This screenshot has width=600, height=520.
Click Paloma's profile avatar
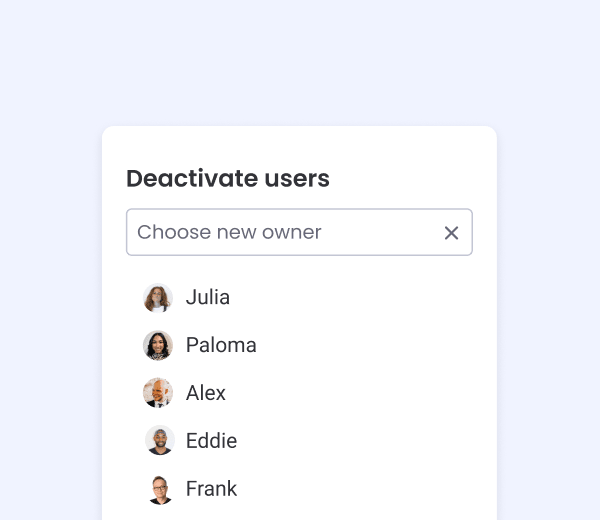click(158, 345)
